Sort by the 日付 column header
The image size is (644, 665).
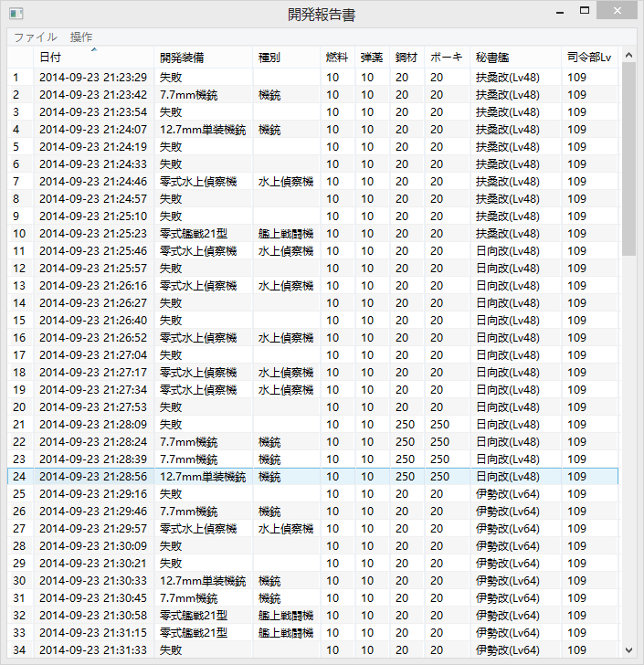coord(93,58)
